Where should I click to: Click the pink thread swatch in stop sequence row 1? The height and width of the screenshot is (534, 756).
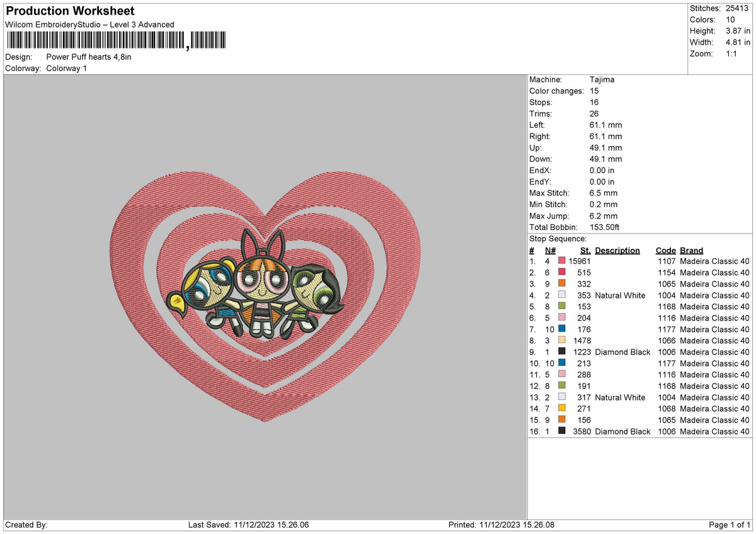tap(561, 261)
